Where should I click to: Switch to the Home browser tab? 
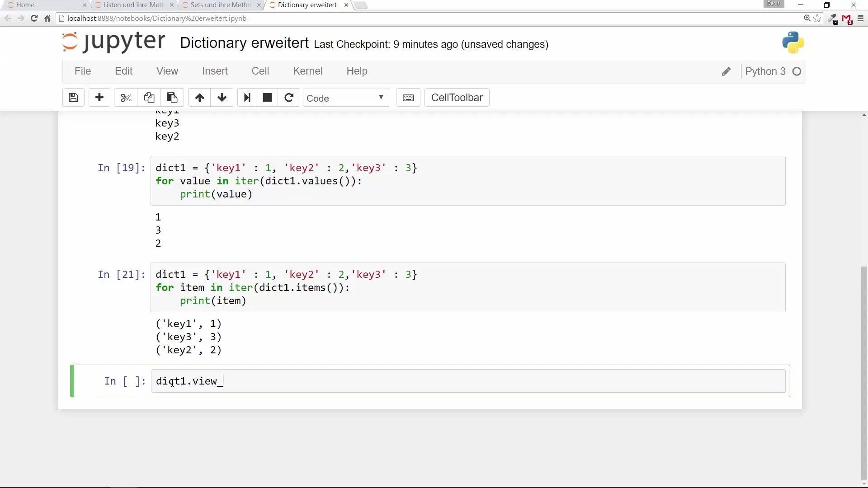44,5
